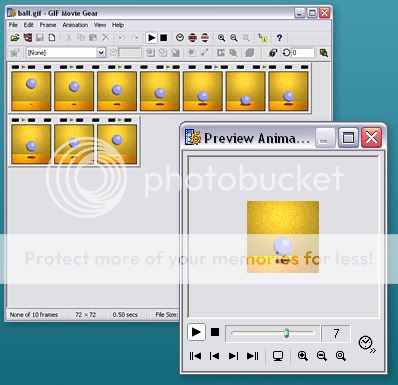The width and height of the screenshot is (398, 385).
Task: Click the timing clock icon on toolbar
Action: click(180, 38)
